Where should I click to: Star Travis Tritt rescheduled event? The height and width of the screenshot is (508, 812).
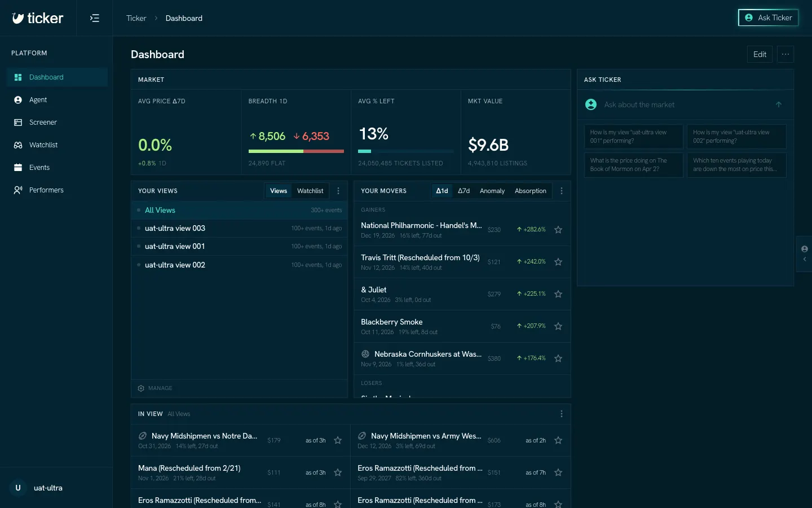point(558,262)
